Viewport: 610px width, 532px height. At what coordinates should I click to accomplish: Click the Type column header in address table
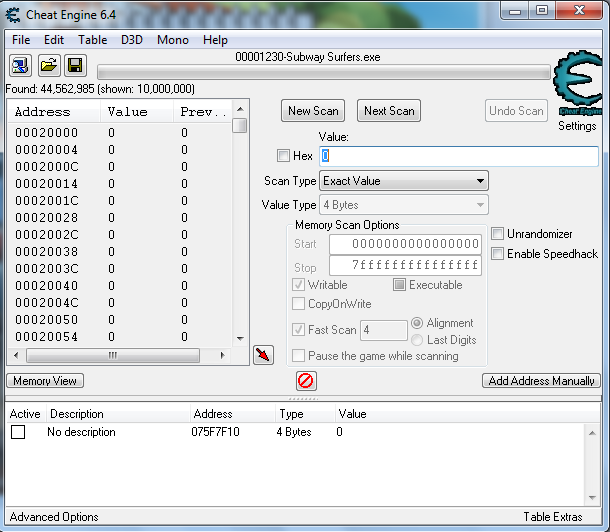click(x=305, y=414)
